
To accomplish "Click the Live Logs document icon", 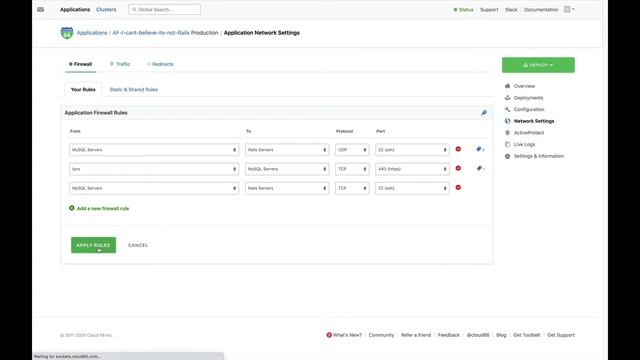I will [507, 144].
